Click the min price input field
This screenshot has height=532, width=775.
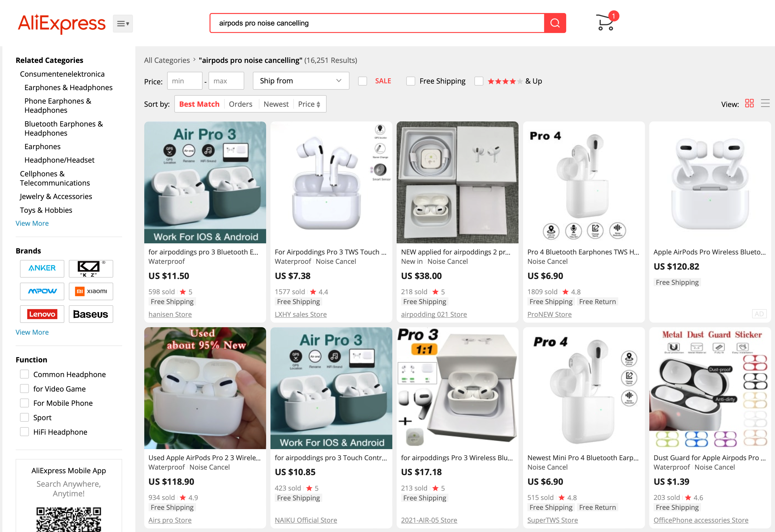(x=185, y=81)
